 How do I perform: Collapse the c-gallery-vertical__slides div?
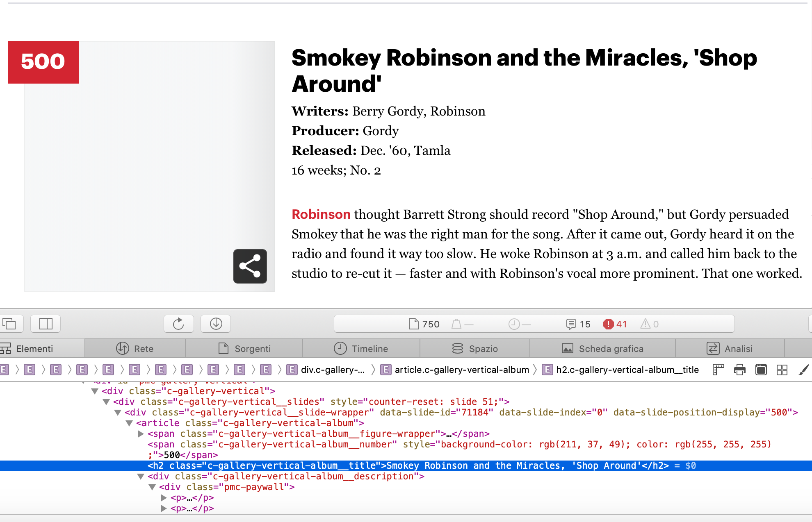(x=106, y=402)
